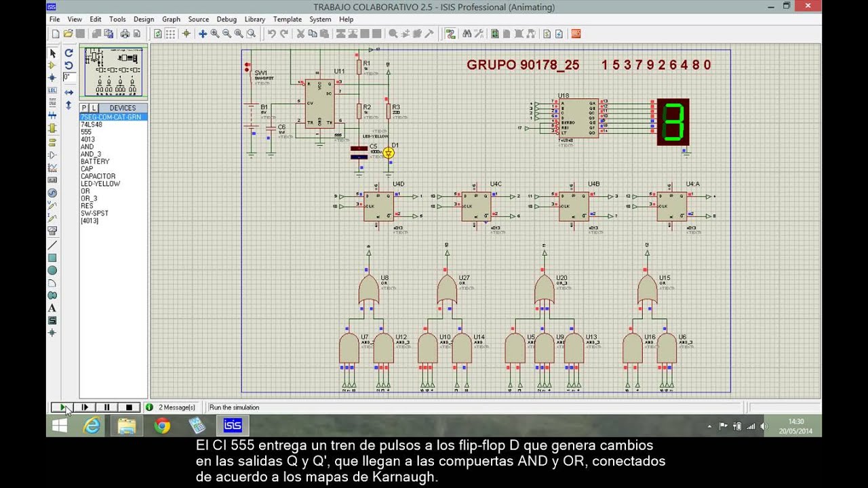868x488 pixels.
Task: Select the Component mode tool
Action: pos(52,65)
